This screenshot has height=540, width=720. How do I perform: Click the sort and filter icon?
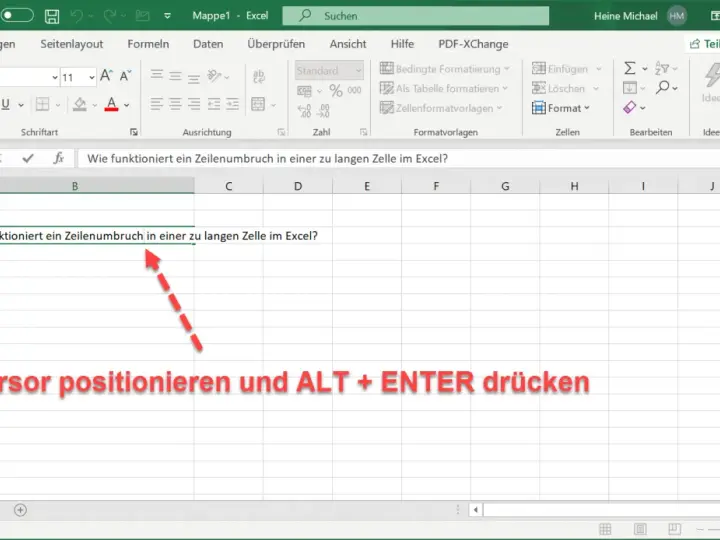(662, 68)
